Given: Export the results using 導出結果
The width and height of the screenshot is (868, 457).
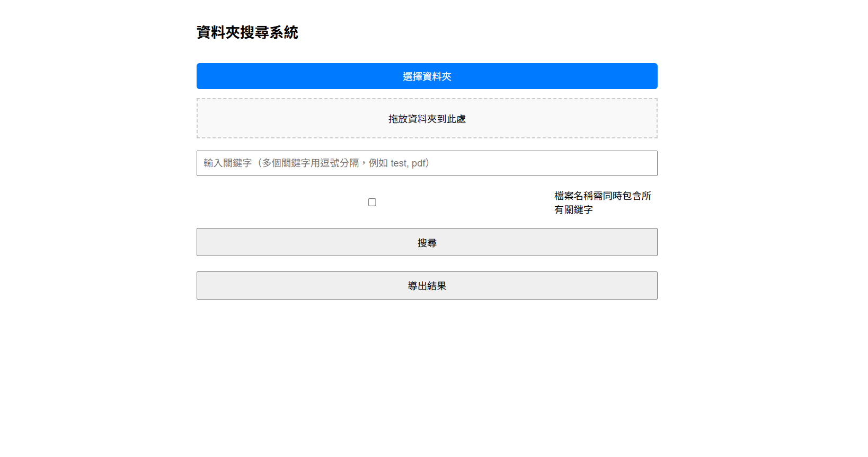Looking at the screenshot, I should [x=427, y=286].
